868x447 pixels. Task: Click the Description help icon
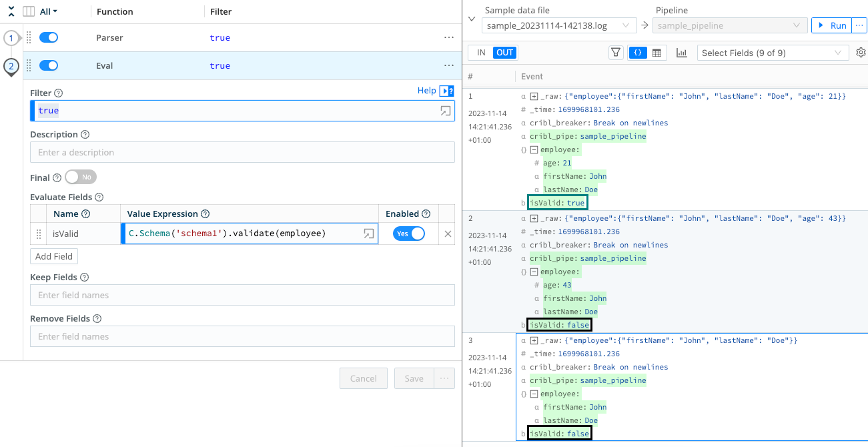pyautogui.click(x=85, y=135)
